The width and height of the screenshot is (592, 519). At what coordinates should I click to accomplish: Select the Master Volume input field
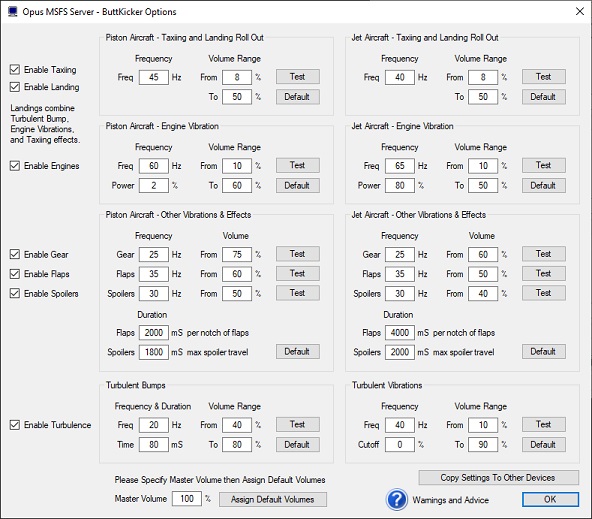coord(187,499)
